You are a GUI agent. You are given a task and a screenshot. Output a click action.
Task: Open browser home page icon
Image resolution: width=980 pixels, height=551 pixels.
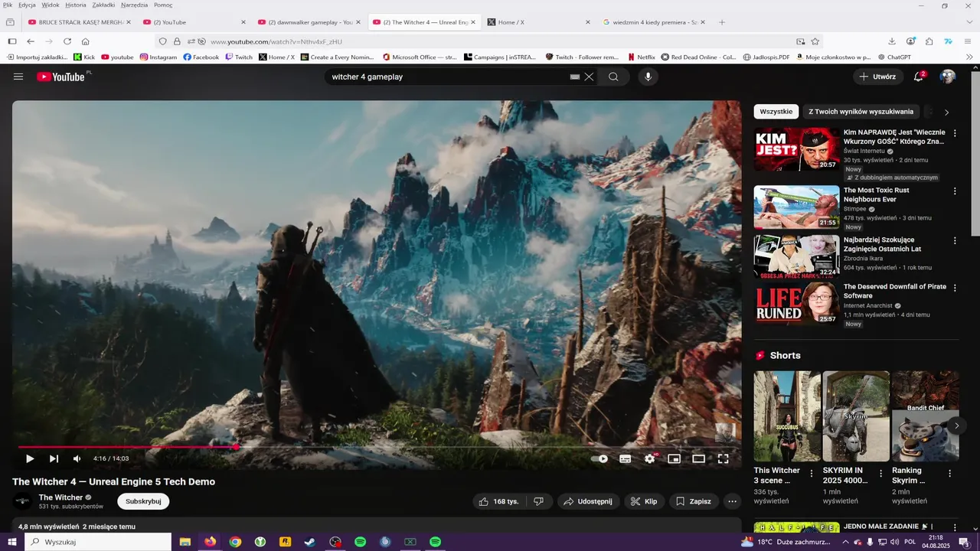tap(86, 41)
